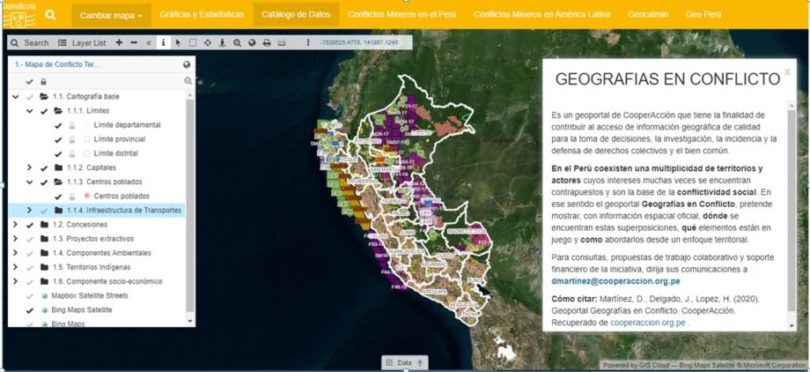Activate the info identify tool
The width and height of the screenshot is (810, 372).
[x=163, y=43]
